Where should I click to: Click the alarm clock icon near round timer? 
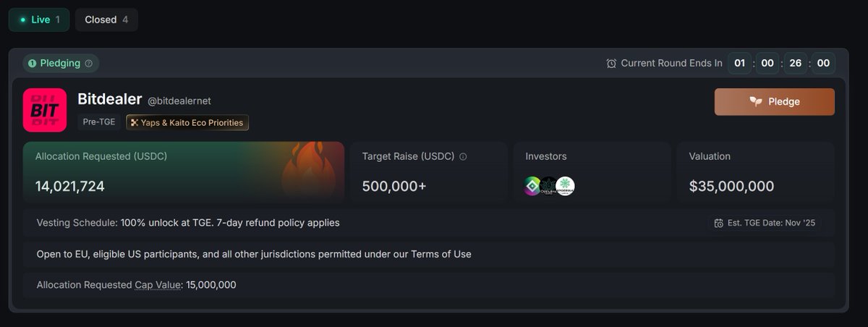[x=611, y=64]
